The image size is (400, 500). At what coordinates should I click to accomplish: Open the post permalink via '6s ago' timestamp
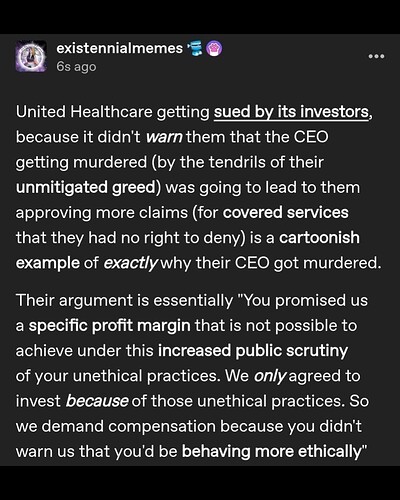click(x=76, y=67)
